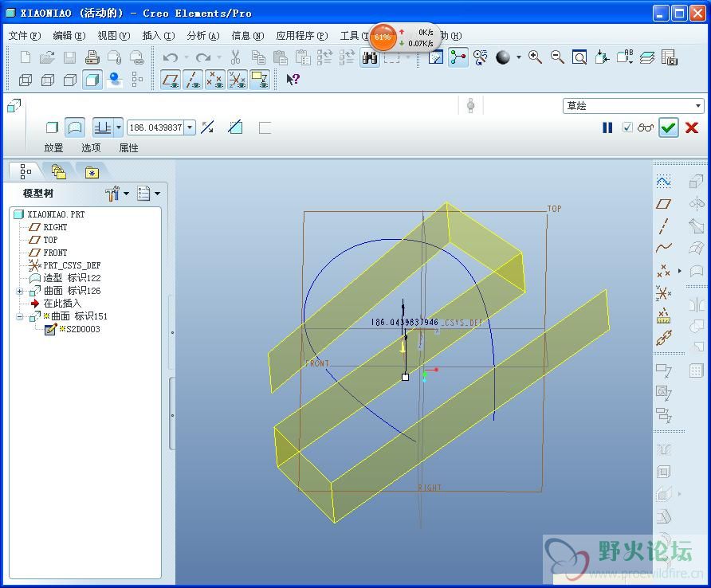Toggle the verify preview checkbox
The width and height of the screenshot is (711, 588).
[x=627, y=127]
